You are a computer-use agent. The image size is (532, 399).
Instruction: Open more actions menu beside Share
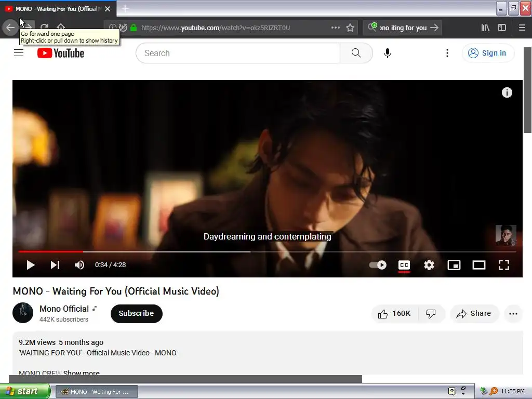[513, 313]
